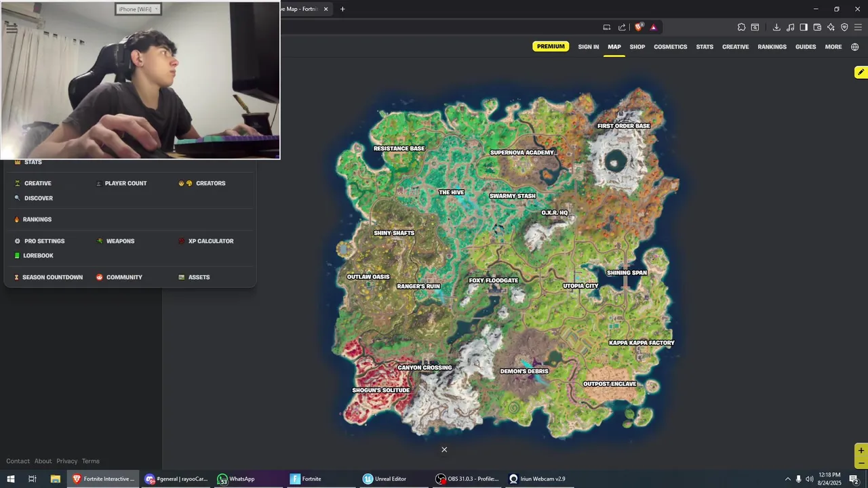This screenshot has width=868, height=488.
Task: Open the Brave Wallet icon
Action: (817, 27)
